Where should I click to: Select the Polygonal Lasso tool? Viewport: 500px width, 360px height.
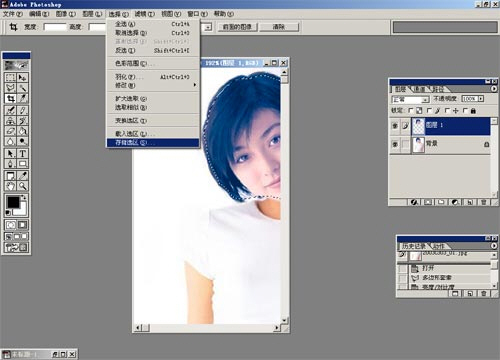coord(10,88)
